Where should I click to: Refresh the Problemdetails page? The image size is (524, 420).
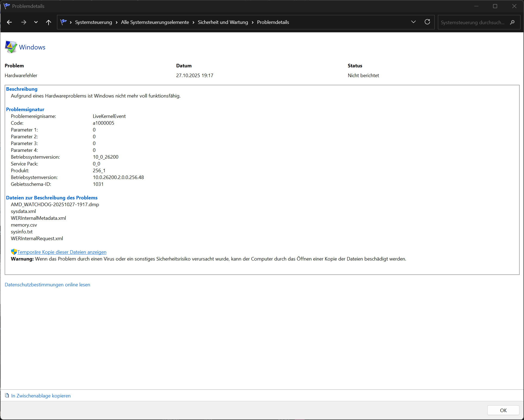pos(427,22)
